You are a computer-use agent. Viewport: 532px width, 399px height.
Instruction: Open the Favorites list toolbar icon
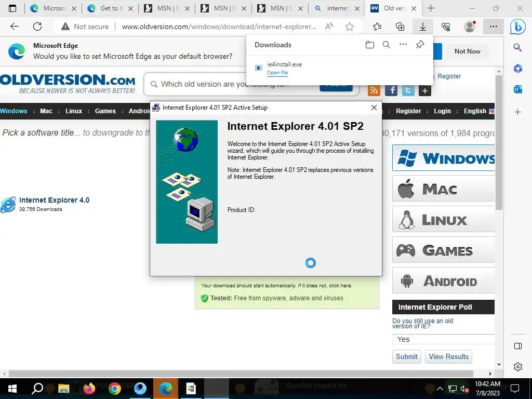[x=377, y=26]
